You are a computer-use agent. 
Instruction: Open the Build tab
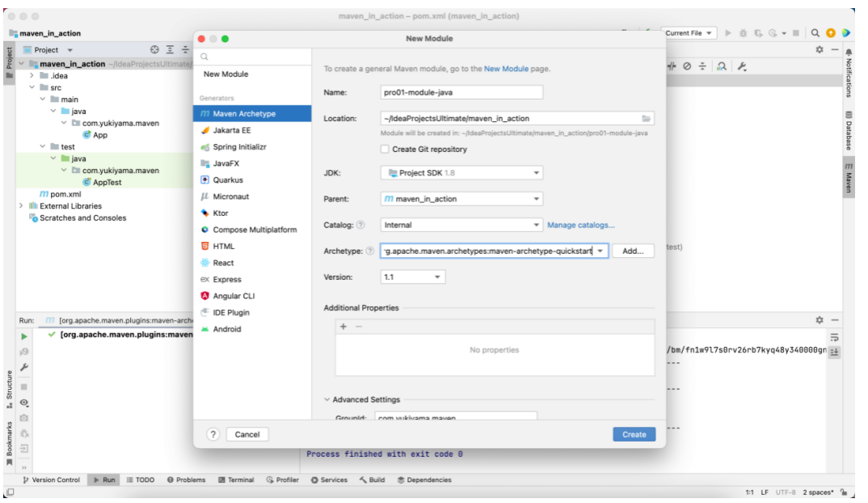372,480
